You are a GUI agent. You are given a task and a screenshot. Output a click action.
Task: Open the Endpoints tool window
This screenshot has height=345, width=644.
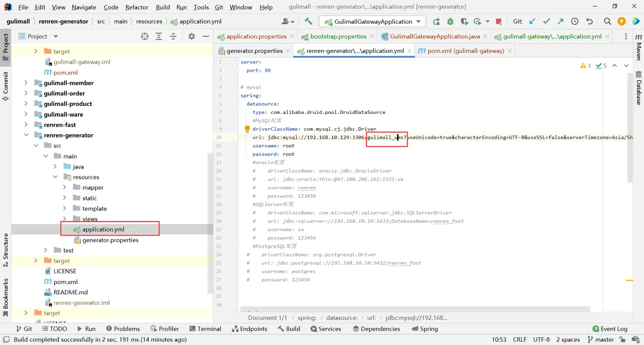249,328
